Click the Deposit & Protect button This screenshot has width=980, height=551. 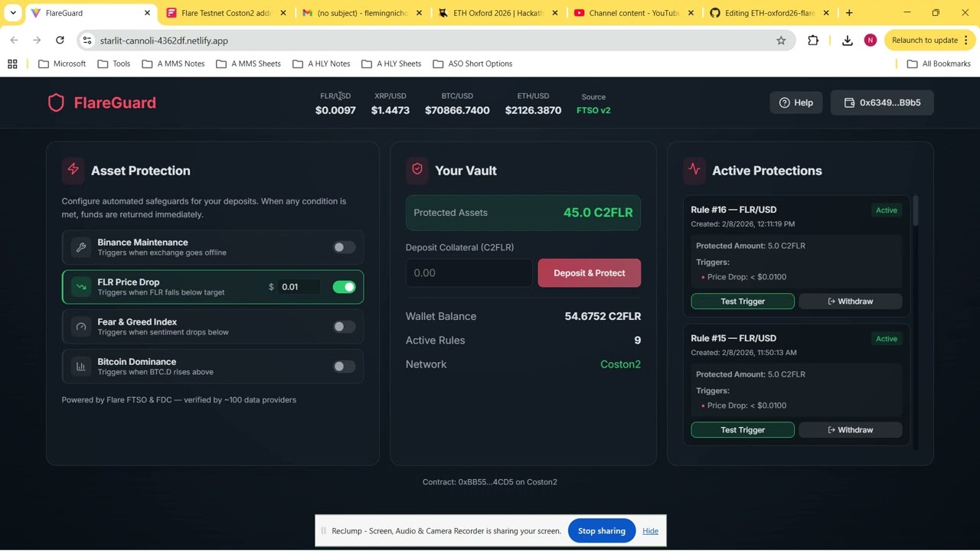click(590, 273)
